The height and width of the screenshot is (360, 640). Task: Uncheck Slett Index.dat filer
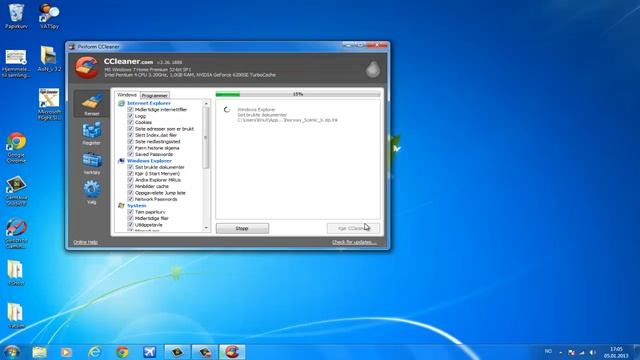pos(131,135)
